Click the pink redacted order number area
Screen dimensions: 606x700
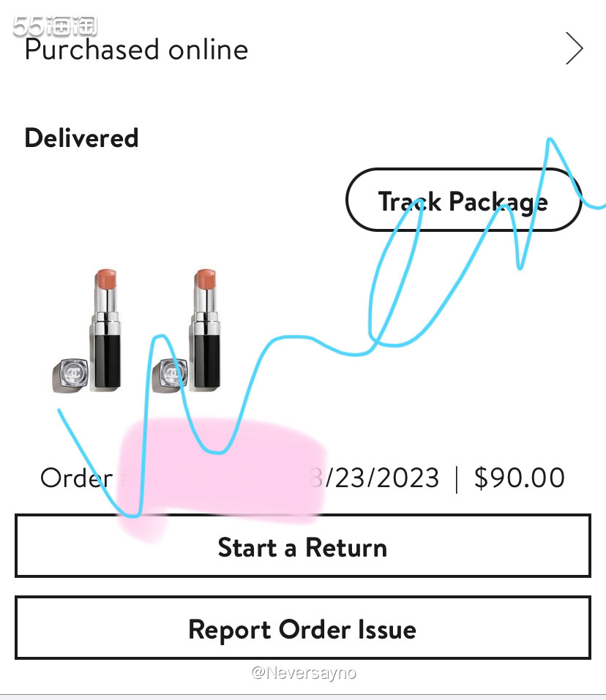pos(222,478)
